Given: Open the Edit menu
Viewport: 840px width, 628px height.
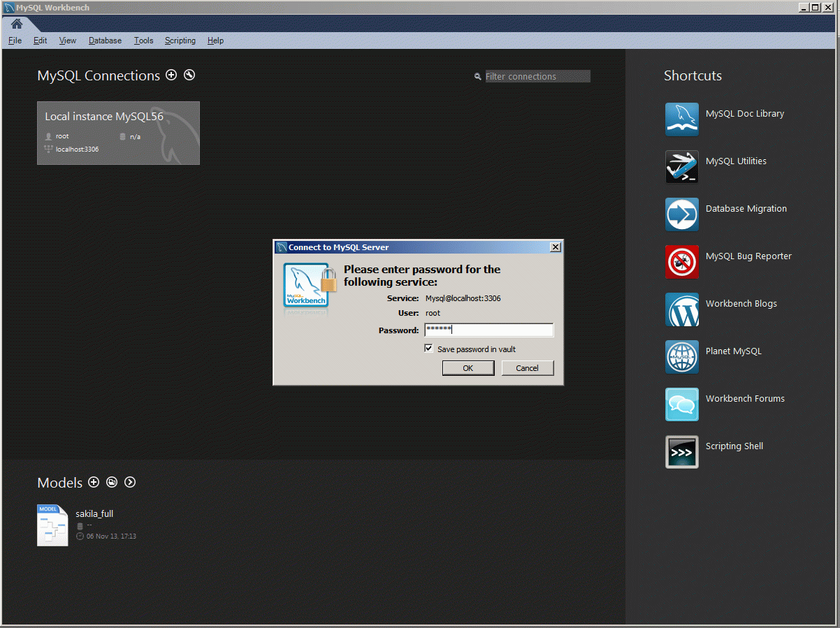Looking at the screenshot, I should click(41, 41).
